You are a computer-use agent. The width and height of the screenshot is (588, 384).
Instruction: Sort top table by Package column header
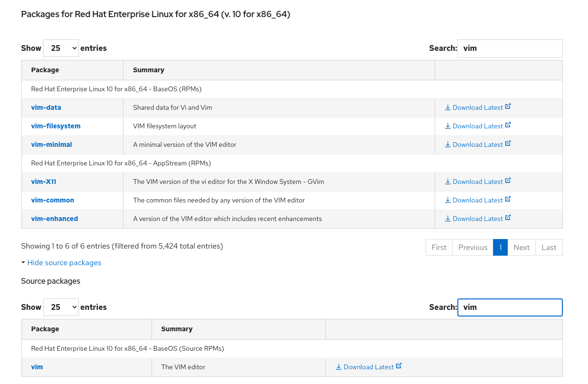pos(45,70)
